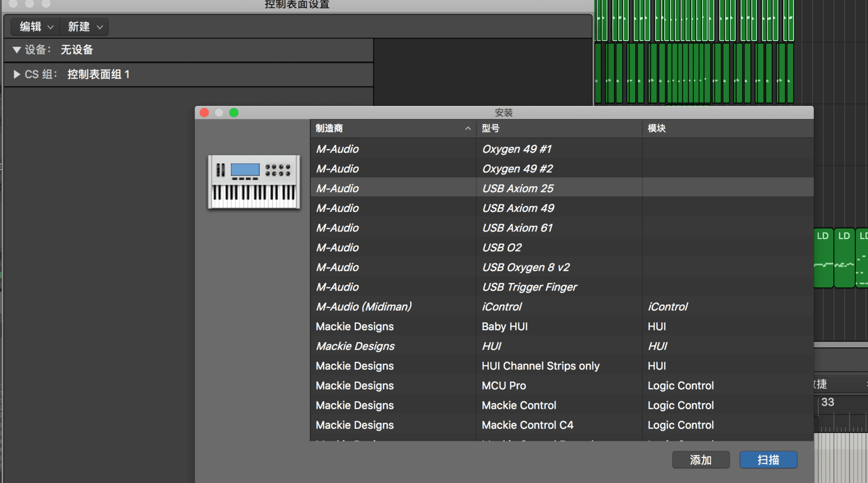Click the 型号 column header
The width and height of the screenshot is (868, 483).
coord(559,128)
